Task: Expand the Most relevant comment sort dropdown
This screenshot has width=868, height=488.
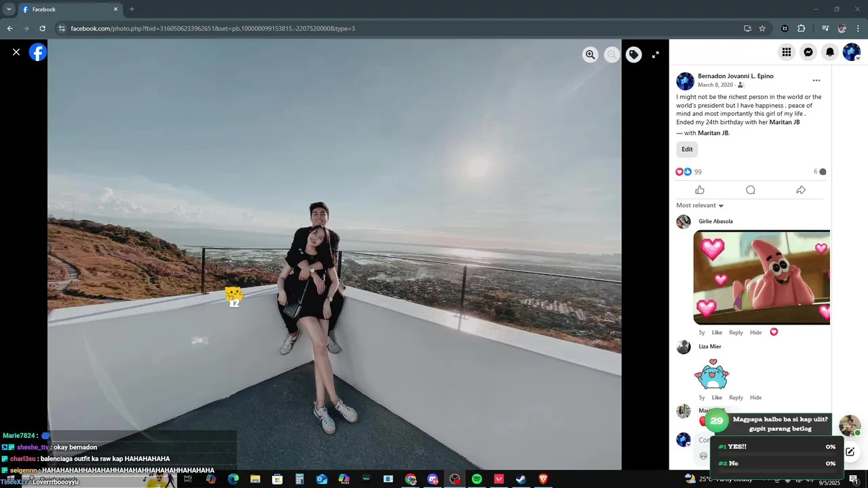Action: pos(700,205)
